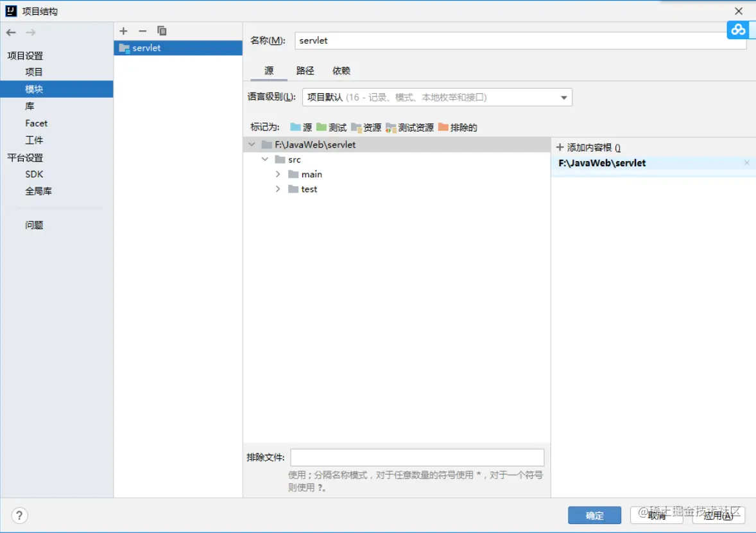756x533 pixels.
Task: Open SDK under platform settings
Action: (34, 174)
